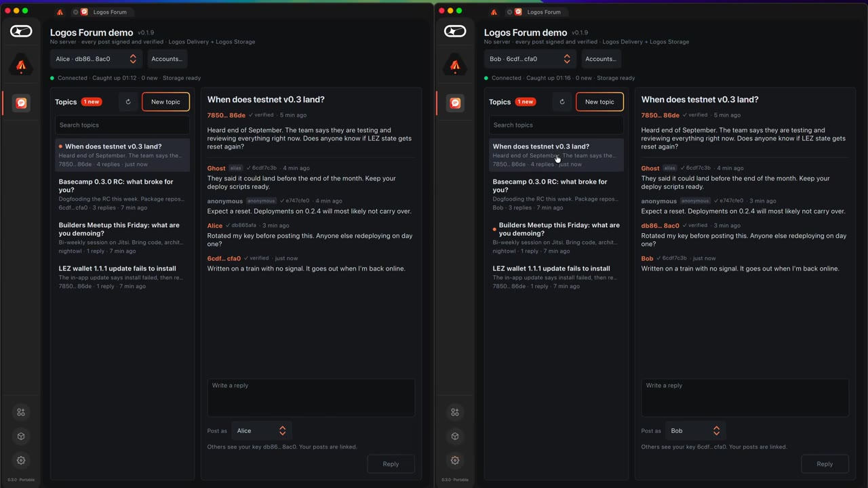This screenshot has height=488, width=868.
Task: Open the cube package icon in Bob's sidebar
Action: tap(455, 436)
